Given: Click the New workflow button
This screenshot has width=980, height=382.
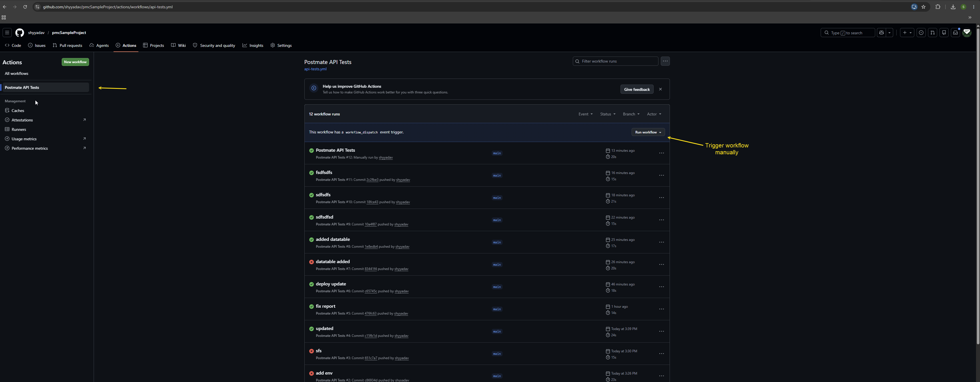Looking at the screenshot, I should (75, 62).
